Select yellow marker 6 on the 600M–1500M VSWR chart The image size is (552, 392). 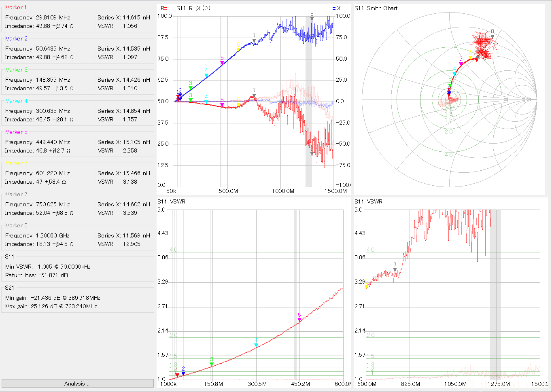[366, 286]
